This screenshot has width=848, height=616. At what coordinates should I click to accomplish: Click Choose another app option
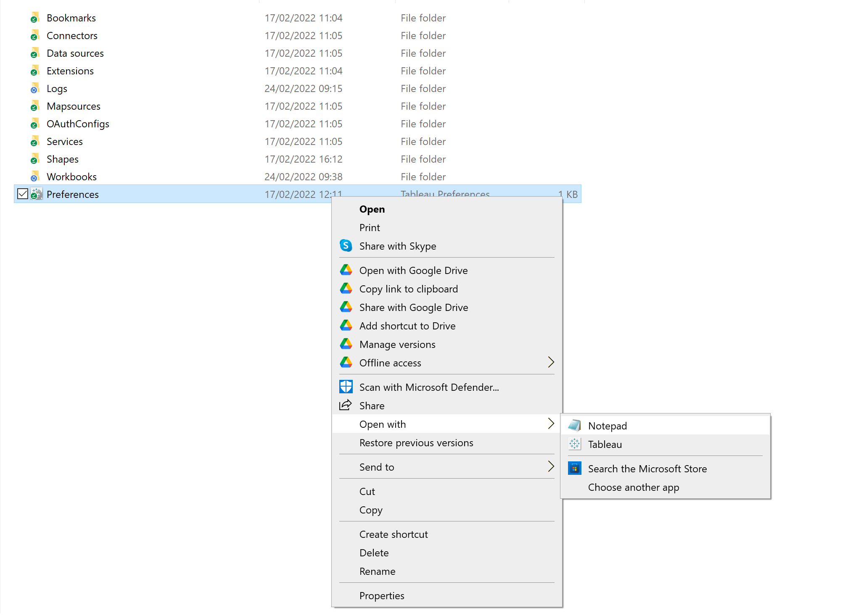pyautogui.click(x=633, y=487)
